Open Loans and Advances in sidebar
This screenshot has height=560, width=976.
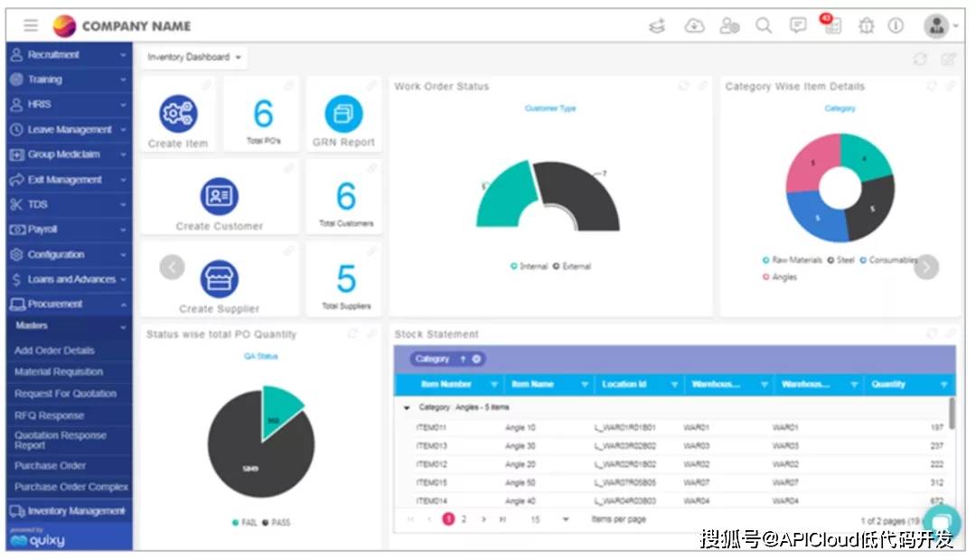coord(69,279)
